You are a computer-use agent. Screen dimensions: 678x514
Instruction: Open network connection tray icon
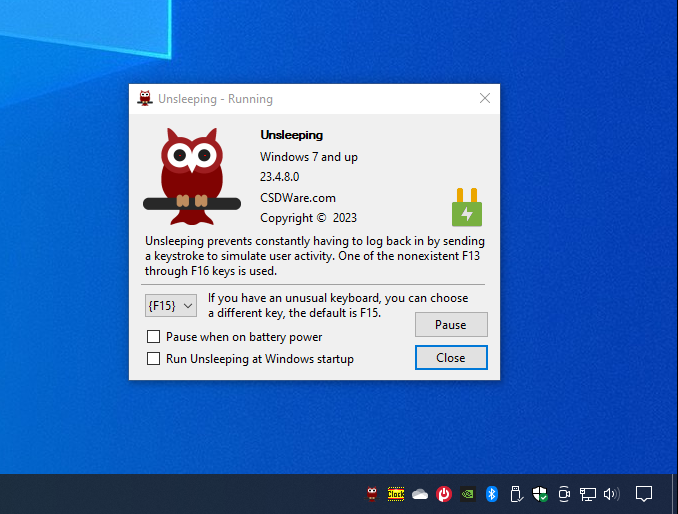[588, 494]
